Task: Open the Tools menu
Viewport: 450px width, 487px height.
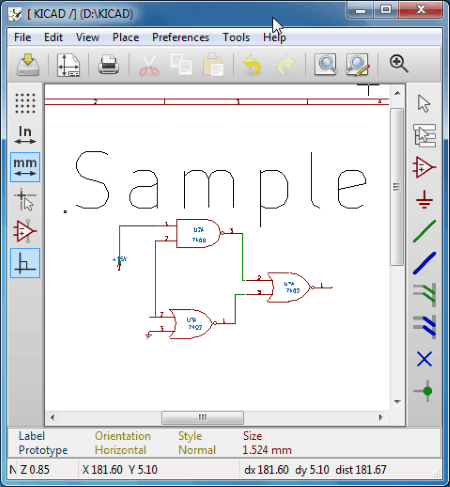Action: click(x=236, y=37)
